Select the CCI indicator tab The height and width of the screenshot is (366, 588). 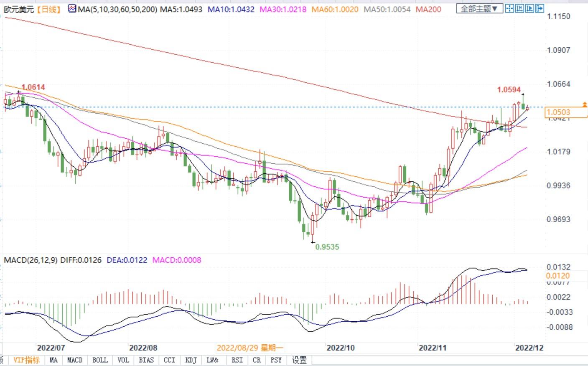click(169, 360)
